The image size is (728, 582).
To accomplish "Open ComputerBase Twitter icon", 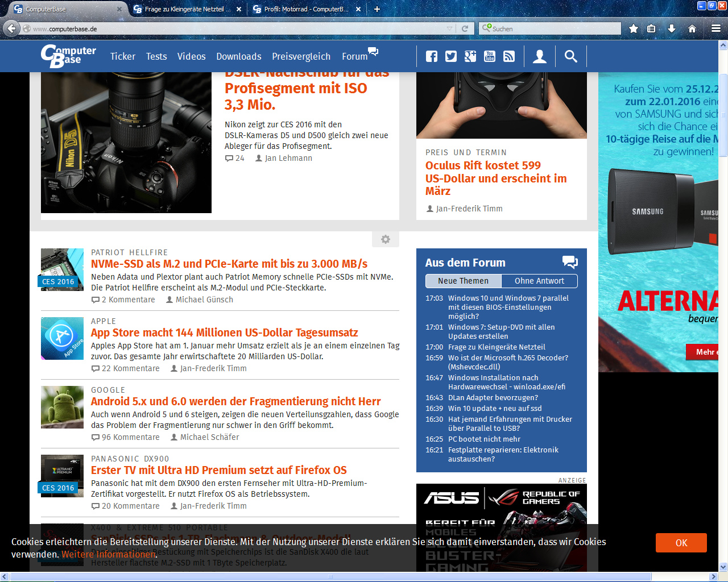I will 451,56.
